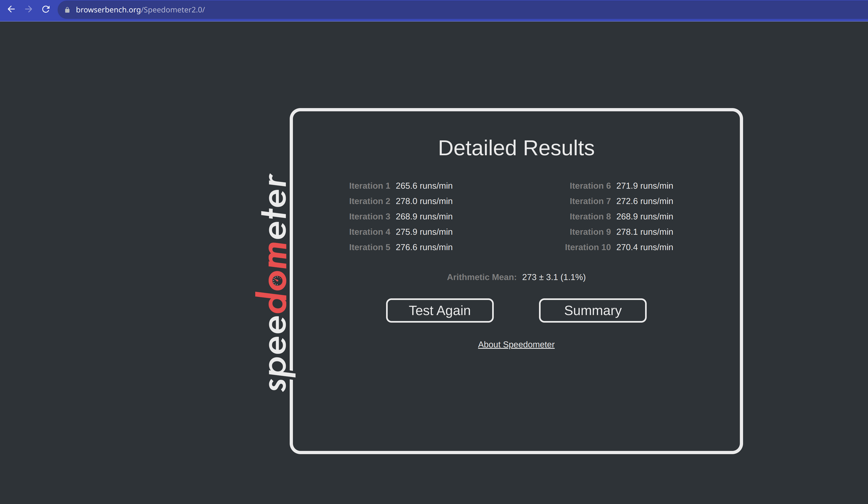Click the 276.6 runs/min value
The height and width of the screenshot is (504, 868).
(424, 247)
